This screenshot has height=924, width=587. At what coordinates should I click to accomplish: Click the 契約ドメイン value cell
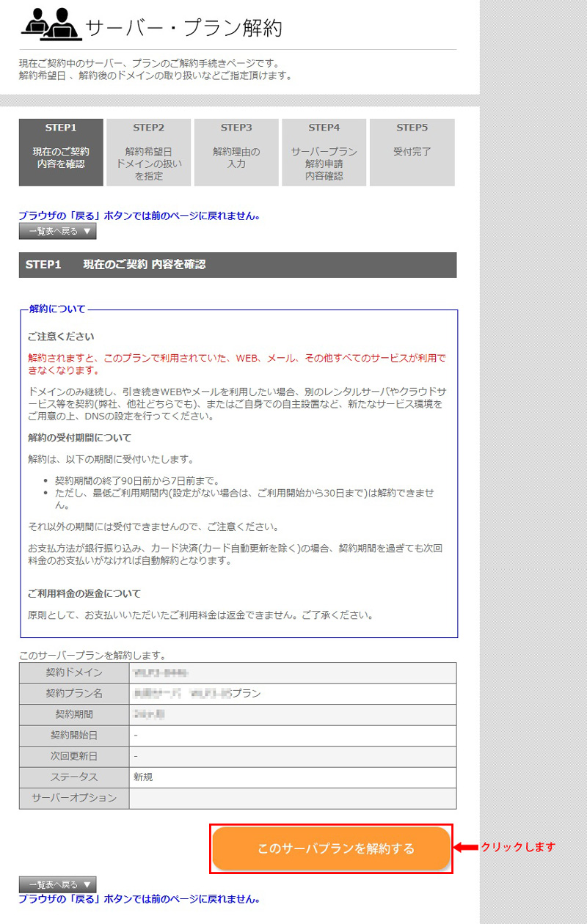click(x=292, y=672)
